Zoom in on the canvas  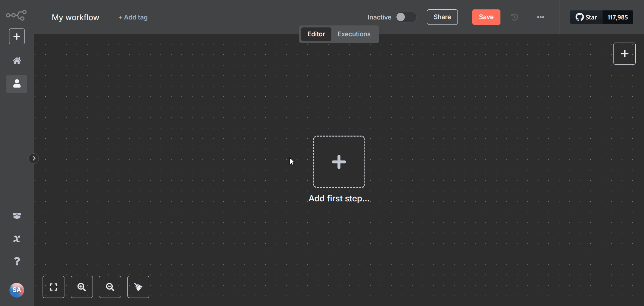click(x=82, y=287)
